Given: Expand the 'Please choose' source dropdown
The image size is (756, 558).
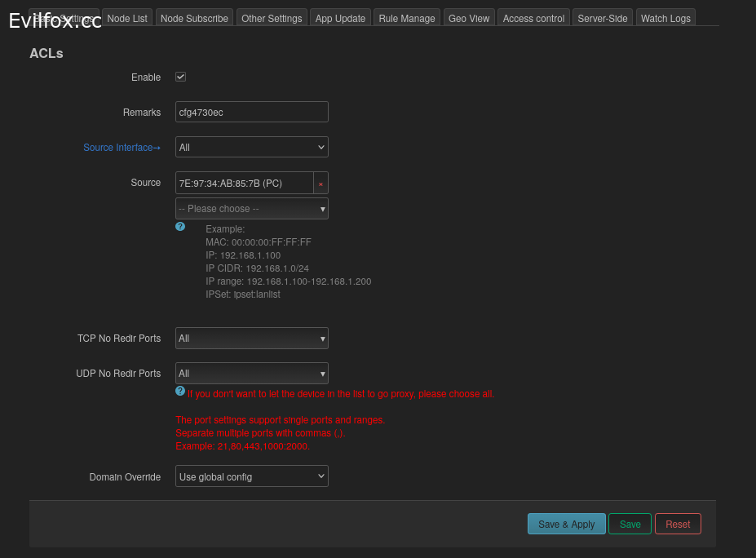Looking at the screenshot, I should coord(251,209).
